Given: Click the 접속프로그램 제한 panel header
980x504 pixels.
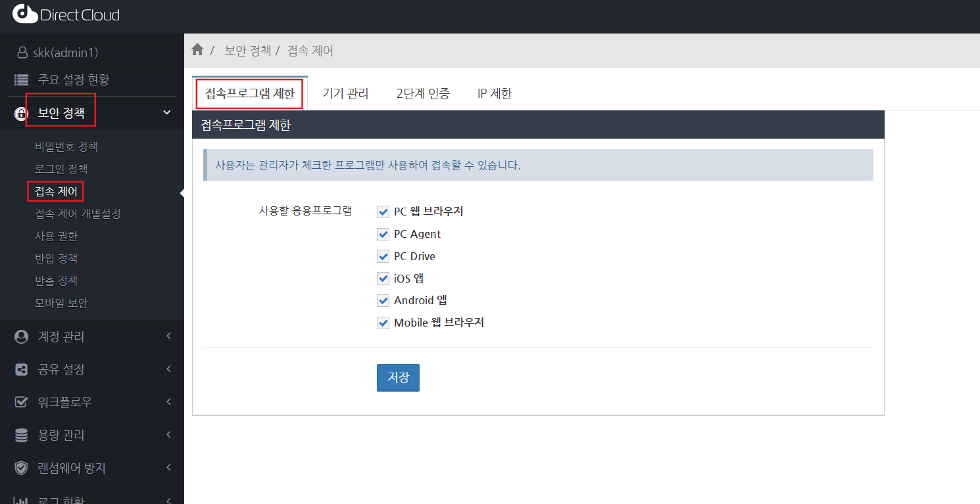Looking at the screenshot, I should tap(538, 125).
